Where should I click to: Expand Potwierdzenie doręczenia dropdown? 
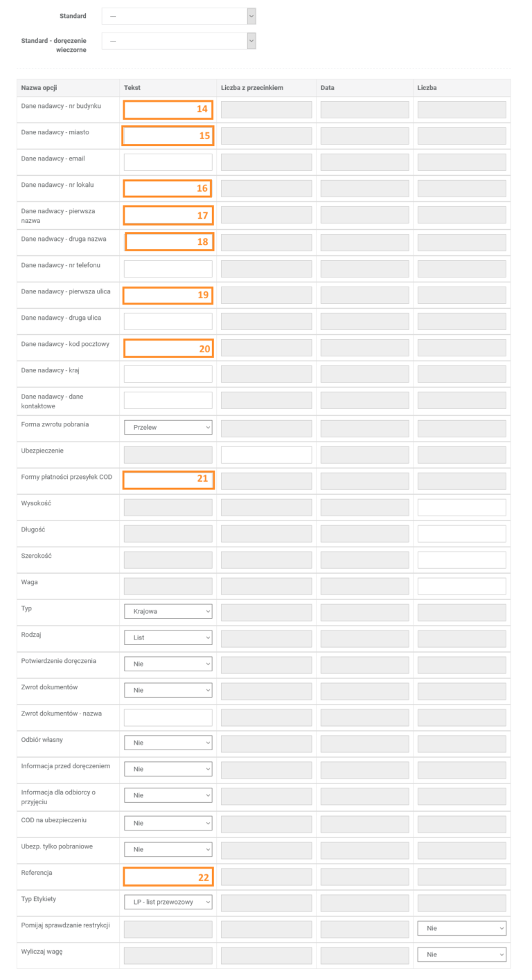pos(168,664)
